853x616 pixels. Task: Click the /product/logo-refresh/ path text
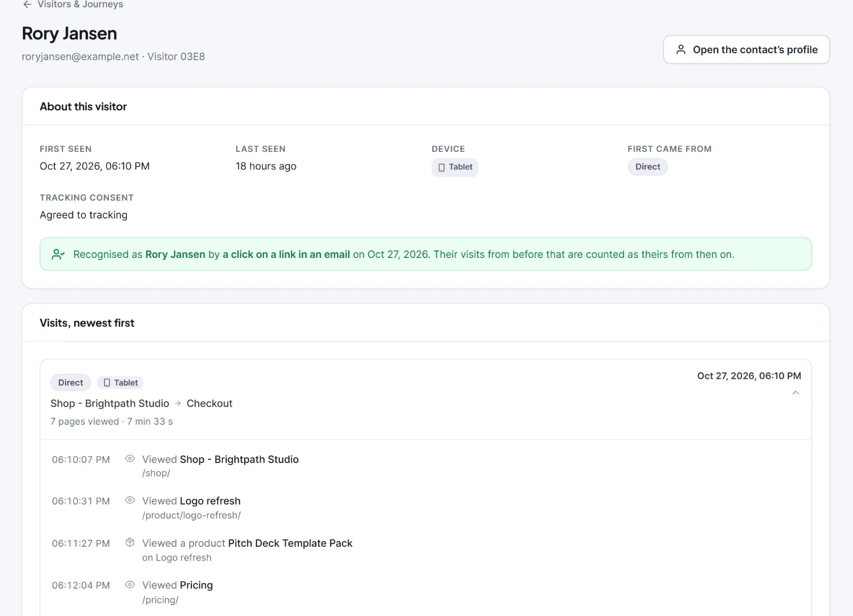point(191,515)
